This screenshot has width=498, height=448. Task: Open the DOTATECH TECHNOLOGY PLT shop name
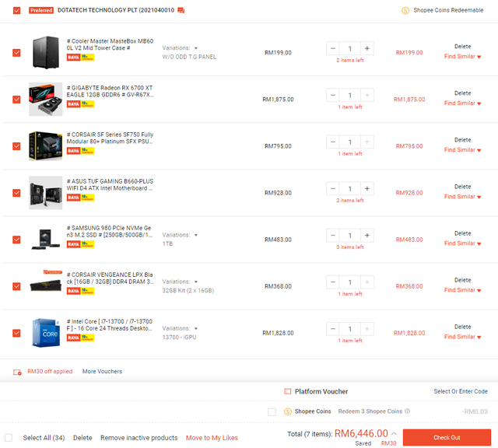pos(116,10)
